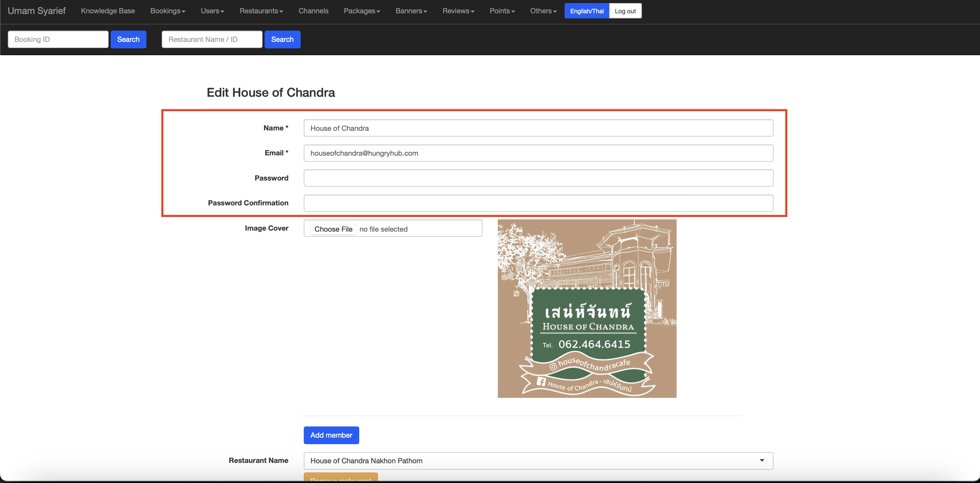980x483 pixels.
Task: Open the Bookings dropdown menu
Action: click(x=168, y=11)
